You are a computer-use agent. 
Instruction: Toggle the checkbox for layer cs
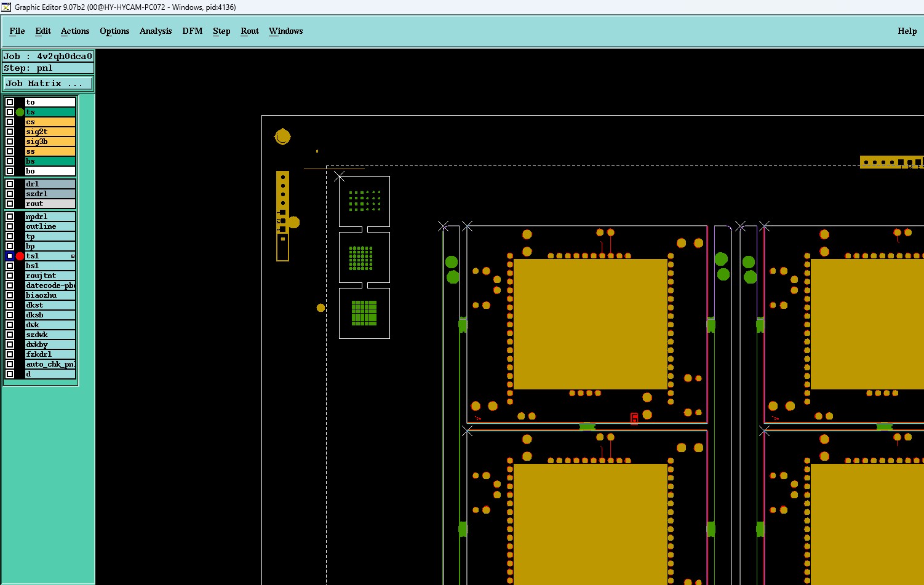pos(10,122)
